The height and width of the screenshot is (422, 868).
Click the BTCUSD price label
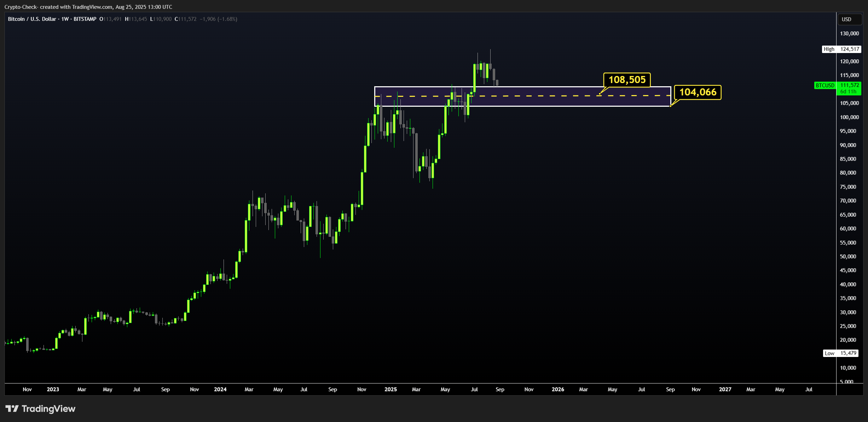[x=825, y=86]
